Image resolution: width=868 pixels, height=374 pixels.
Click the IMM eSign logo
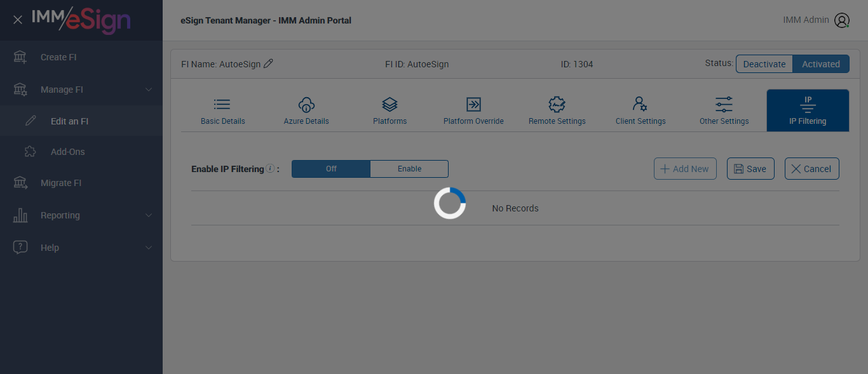click(81, 20)
